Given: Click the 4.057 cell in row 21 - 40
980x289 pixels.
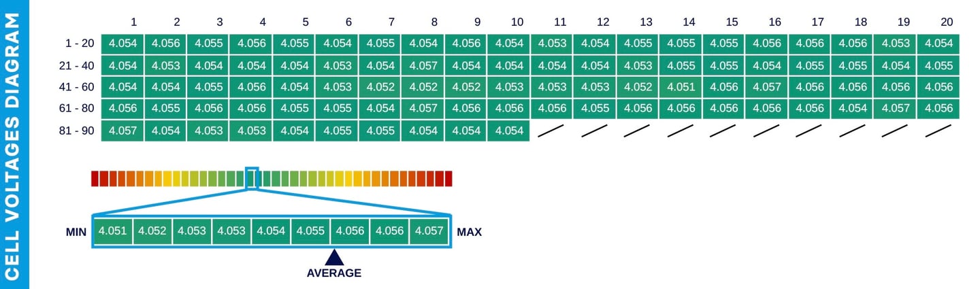Looking at the screenshot, I should (423, 66).
